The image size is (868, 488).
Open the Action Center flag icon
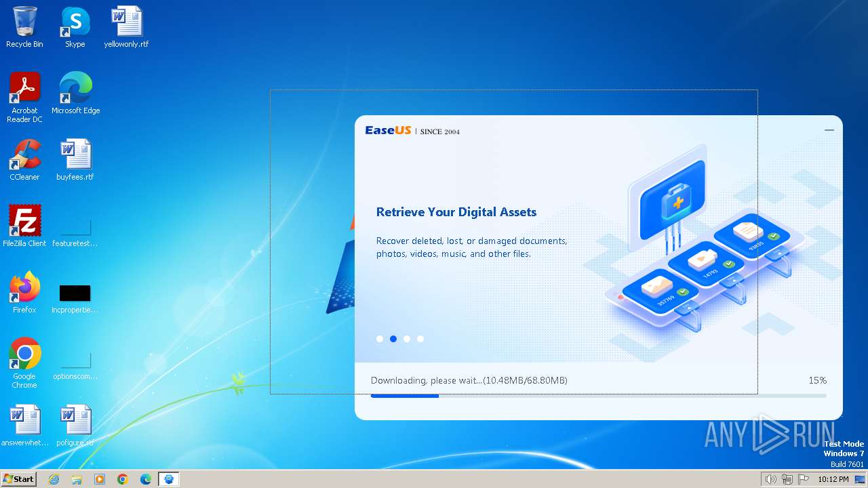click(x=804, y=479)
